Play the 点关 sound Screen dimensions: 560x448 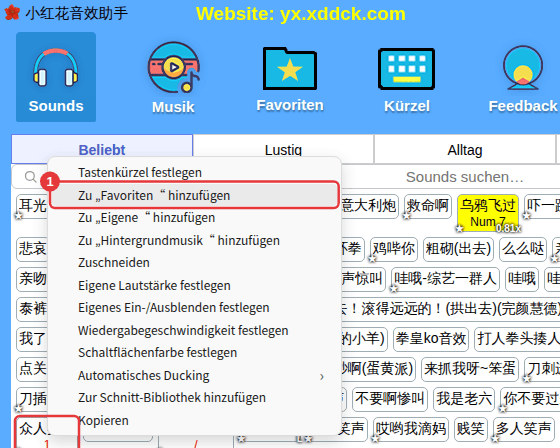click(x=32, y=368)
